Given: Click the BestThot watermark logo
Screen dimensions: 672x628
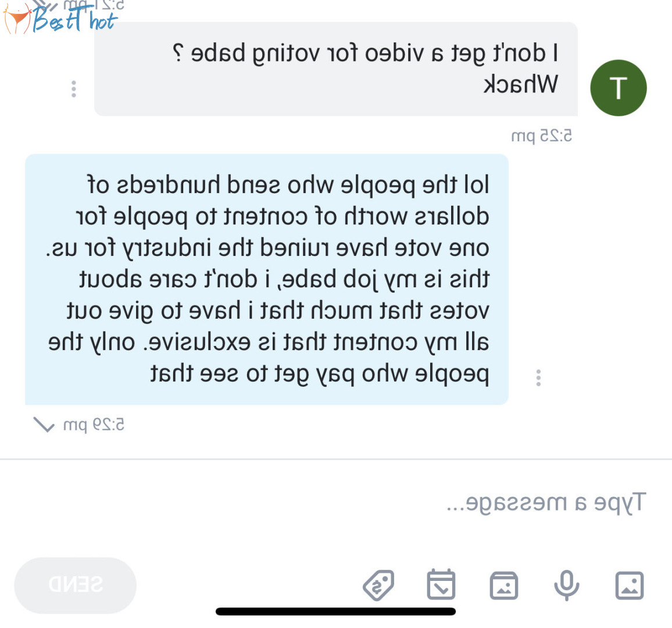Looking at the screenshot, I should [x=60, y=18].
